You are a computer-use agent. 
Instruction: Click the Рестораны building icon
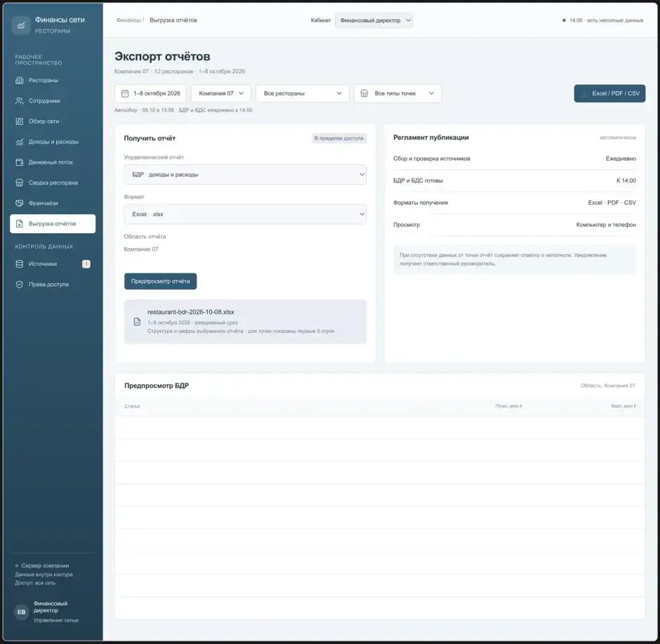20,80
